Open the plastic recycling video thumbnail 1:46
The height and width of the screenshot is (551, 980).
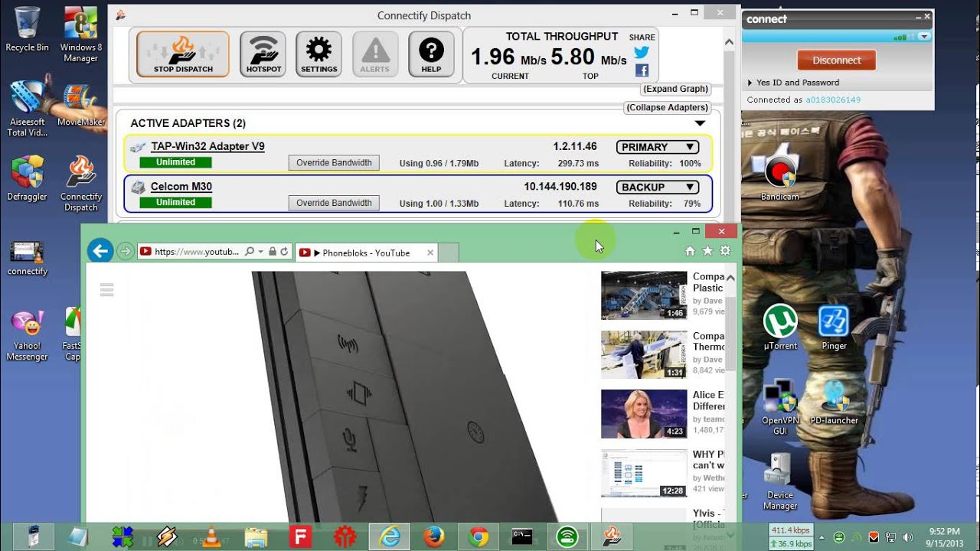[644, 295]
